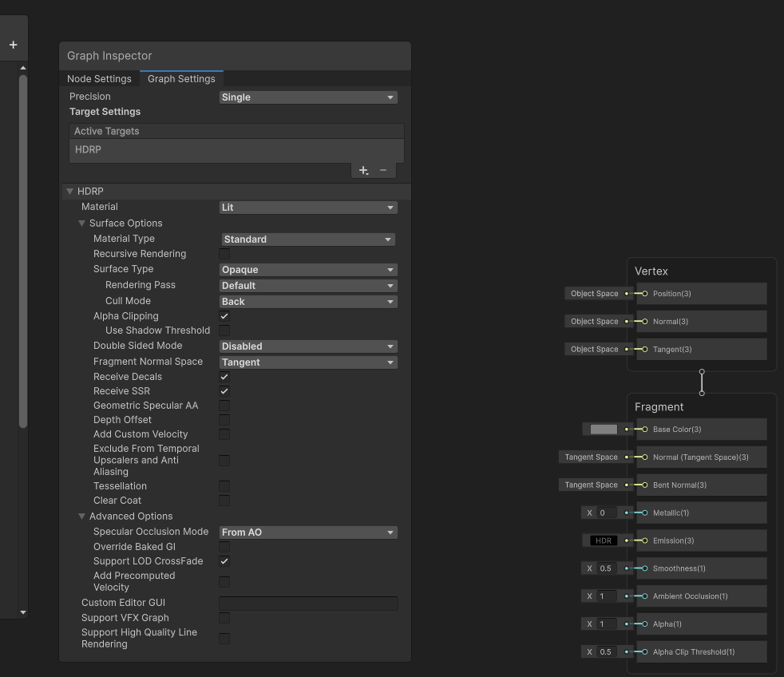Viewport: 784px width, 677px height.
Task: Uncheck Receive Decals
Action: click(x=224, y=377)
